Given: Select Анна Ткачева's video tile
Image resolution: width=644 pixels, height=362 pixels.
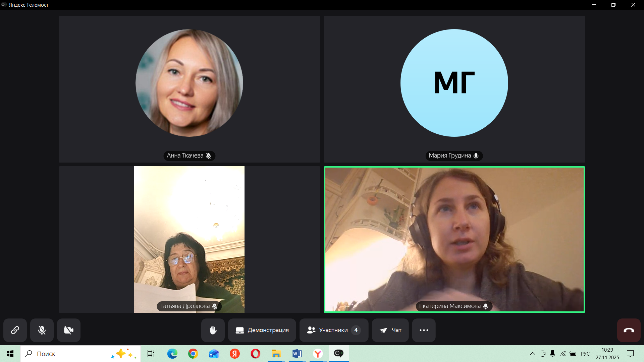Looking at the screenshot, I should (189, 83).
